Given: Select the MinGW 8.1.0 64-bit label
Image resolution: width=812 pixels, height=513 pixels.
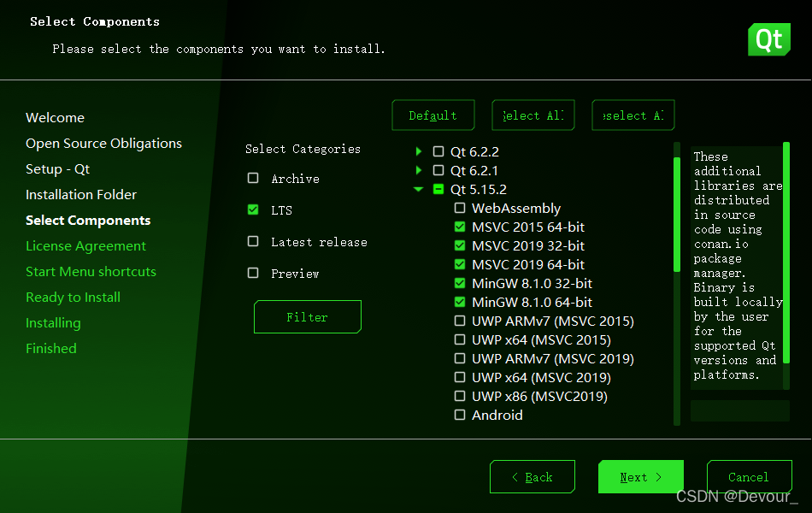Looking at the screenshot, I should coord(532,302).
